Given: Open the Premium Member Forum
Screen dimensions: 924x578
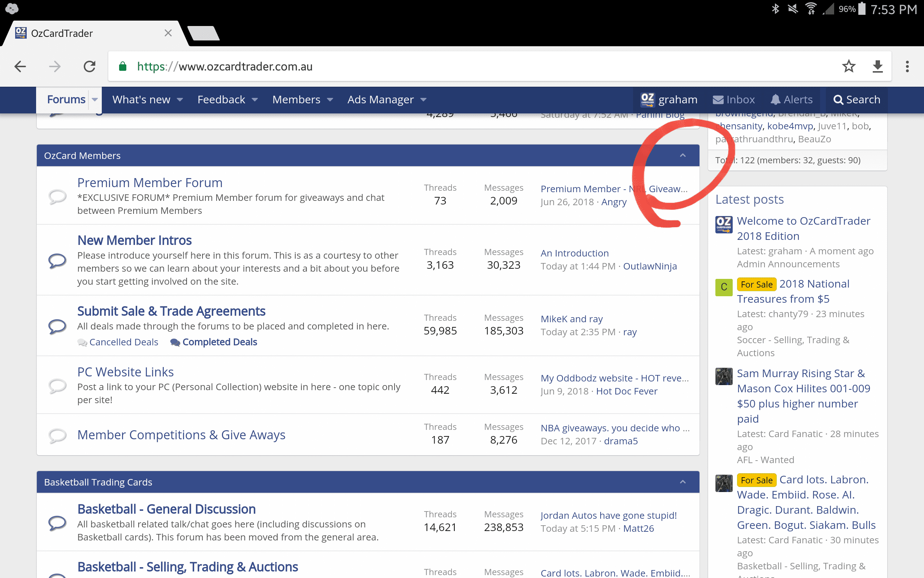Looking at the screenshot, I should coord(150,183).
